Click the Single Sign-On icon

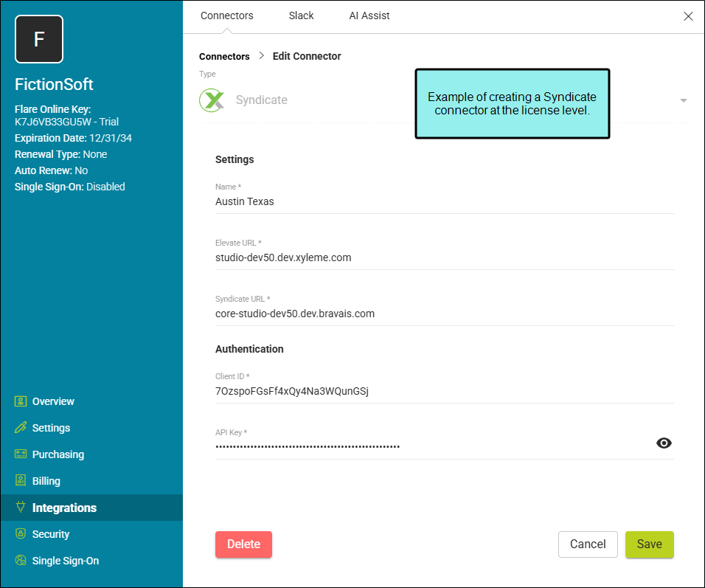click(21, 561)
